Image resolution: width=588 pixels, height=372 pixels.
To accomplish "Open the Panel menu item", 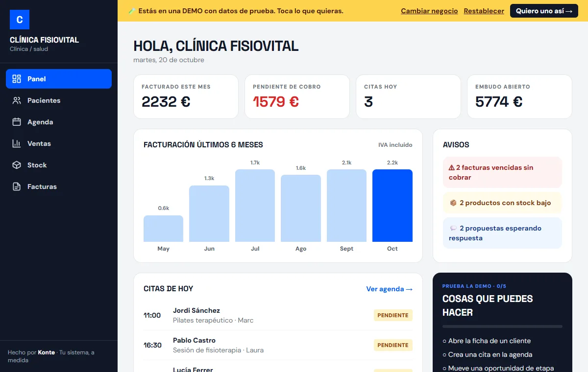I will 59,79.
